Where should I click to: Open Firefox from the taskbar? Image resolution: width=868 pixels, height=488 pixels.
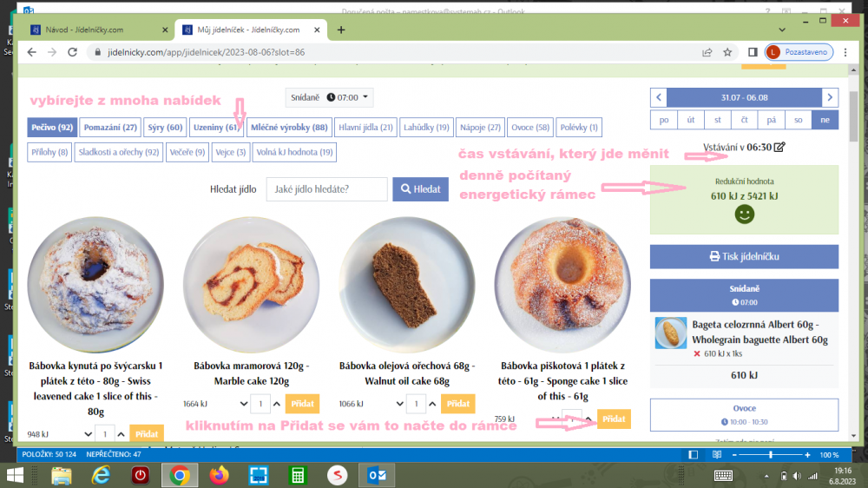219,475
